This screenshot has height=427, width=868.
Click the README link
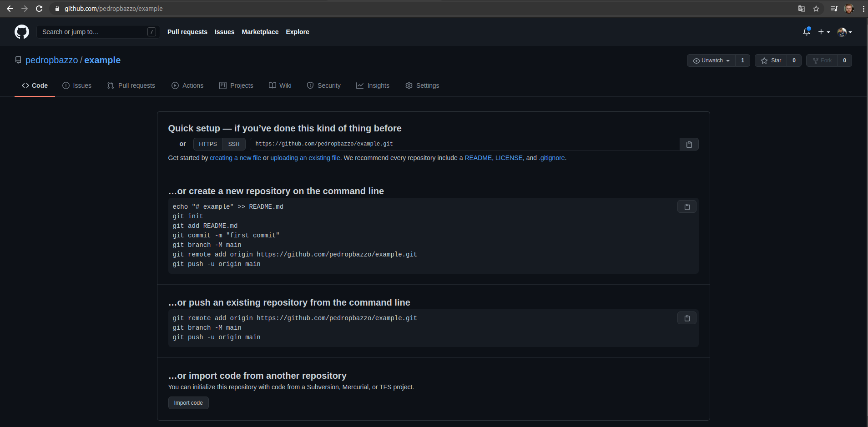(x=478, y=158)
